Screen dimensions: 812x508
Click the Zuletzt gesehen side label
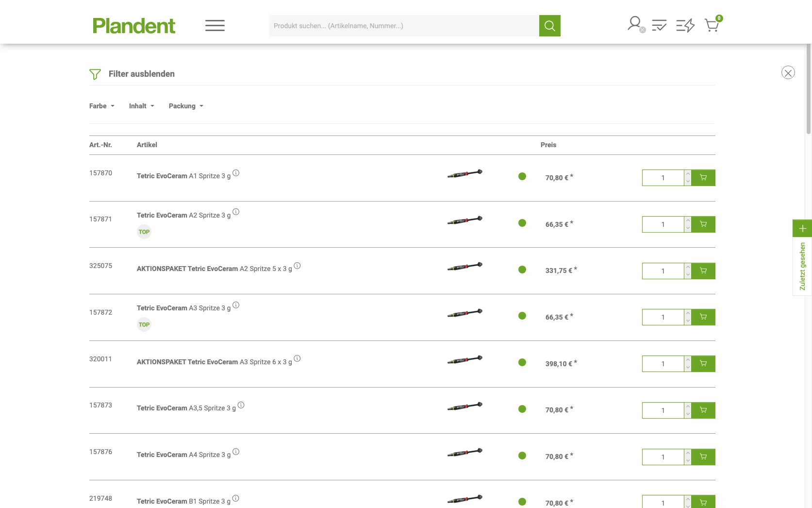pyautogui.click(x=802, y=266)
